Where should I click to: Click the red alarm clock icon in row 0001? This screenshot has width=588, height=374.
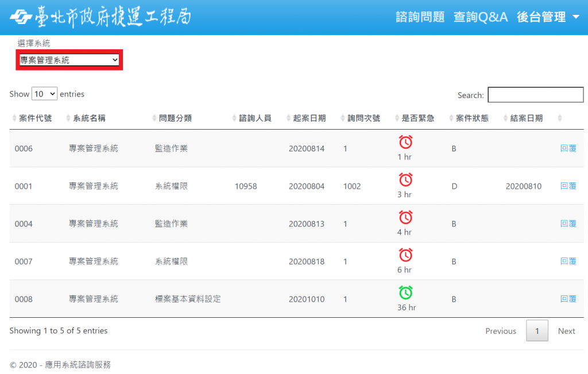pos(405,180)
